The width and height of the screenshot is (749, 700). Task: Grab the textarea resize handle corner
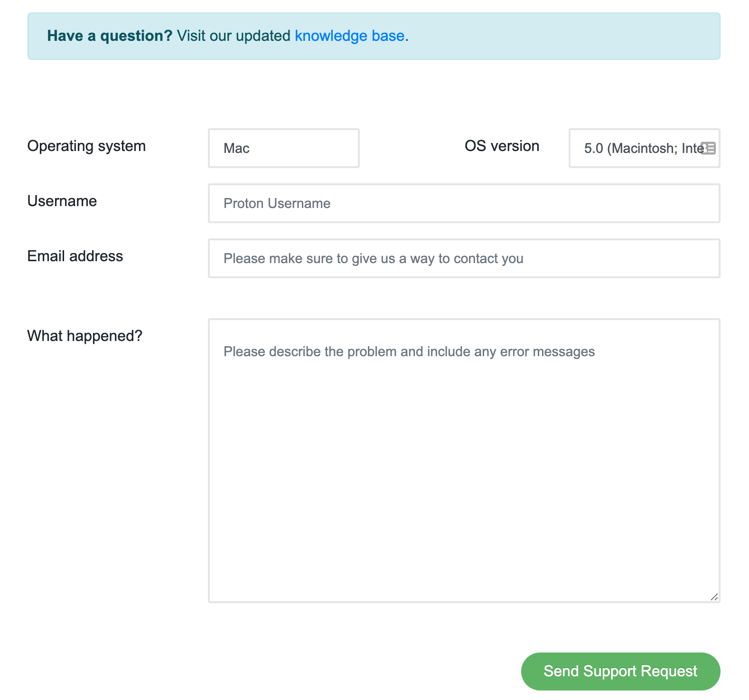pyautogui.click(x=714, y=597)
